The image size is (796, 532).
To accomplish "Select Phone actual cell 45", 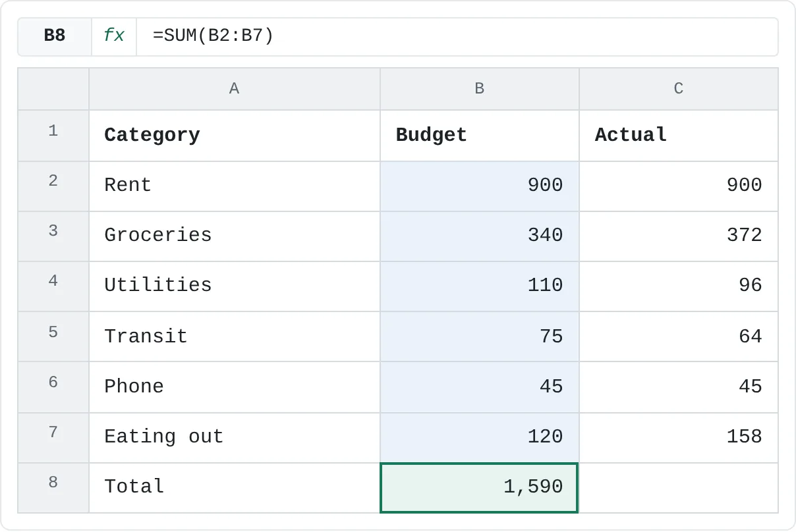I will coord(679,387).
